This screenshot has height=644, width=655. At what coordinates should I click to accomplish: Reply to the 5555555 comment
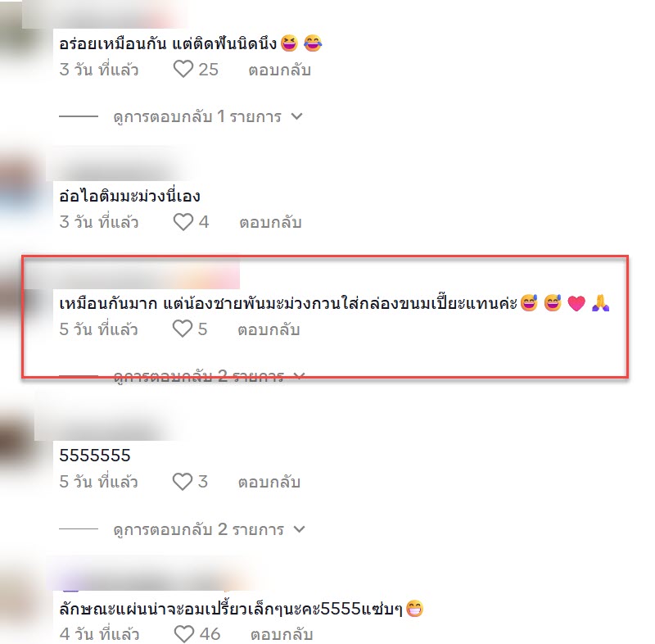tap(269, 483)
